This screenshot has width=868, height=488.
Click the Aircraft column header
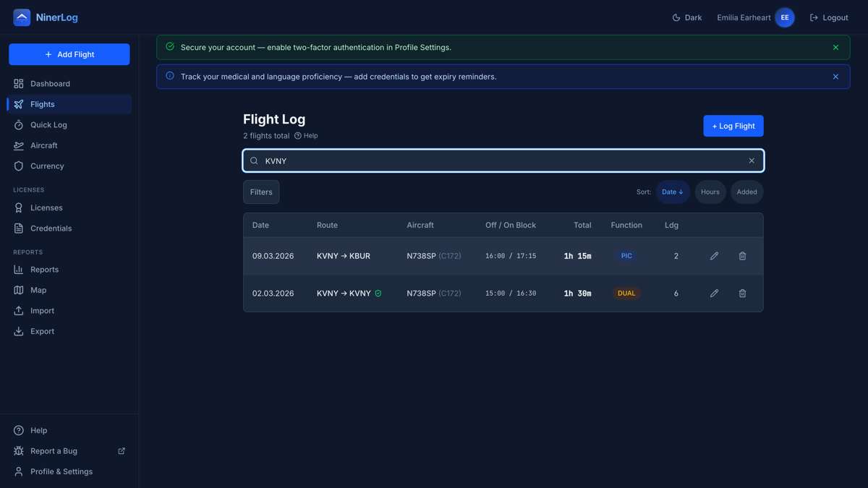click(x=420, y=225)
